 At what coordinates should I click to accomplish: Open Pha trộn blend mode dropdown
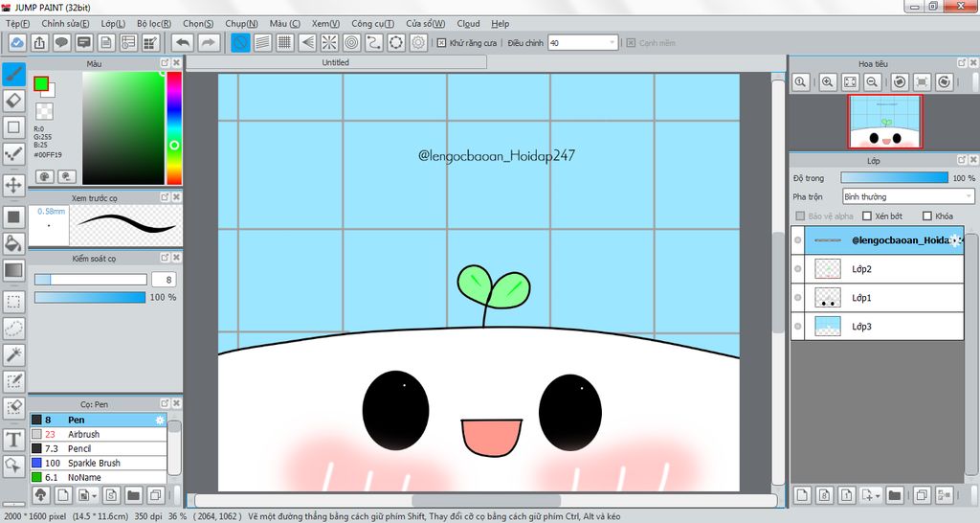[908, 196]
